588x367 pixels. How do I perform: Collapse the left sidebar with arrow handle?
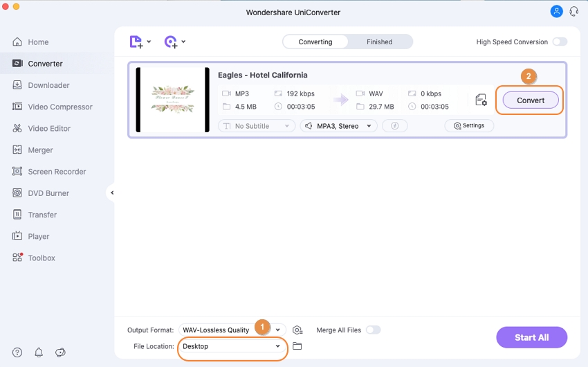coord(112,193)
